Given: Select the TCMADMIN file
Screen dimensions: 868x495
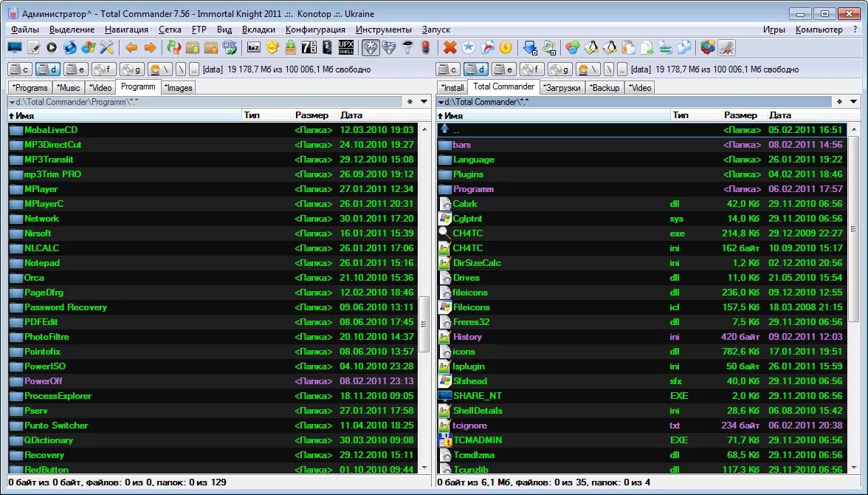Looking at the screenshot, I should pyautogui.click(x=642, y=440).
